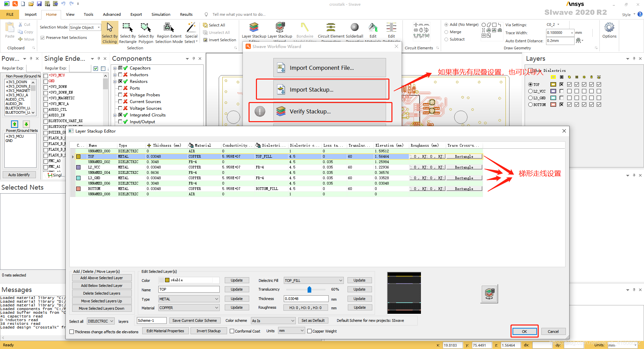Open the Select all DIELECTRIC dropdown
This screenshot has height=349, width=644.
(x=101, y=321)
